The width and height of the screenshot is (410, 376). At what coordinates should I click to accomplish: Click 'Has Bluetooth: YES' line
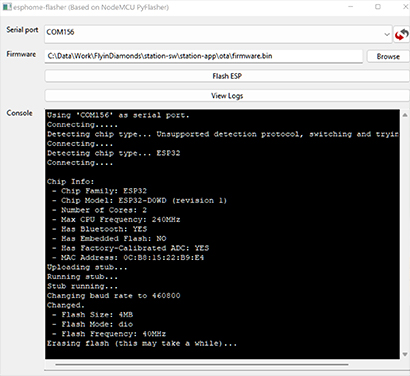click(x=99, y=229)
